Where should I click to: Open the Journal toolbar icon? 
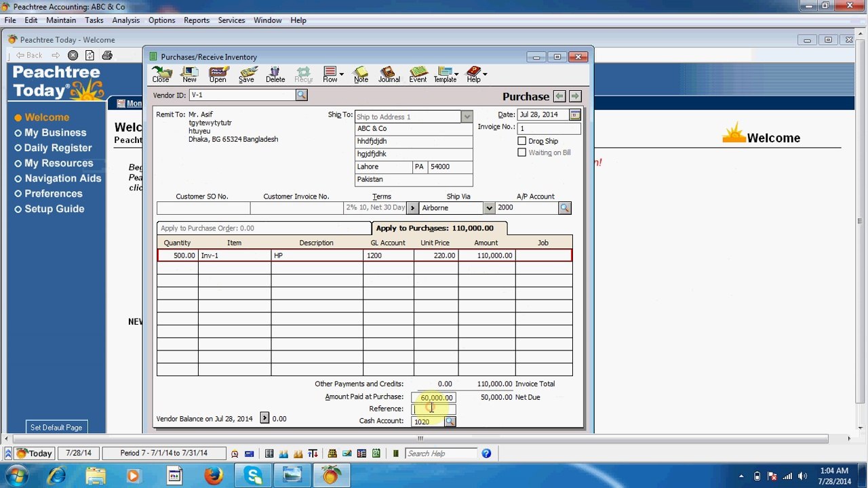[389, 75]
